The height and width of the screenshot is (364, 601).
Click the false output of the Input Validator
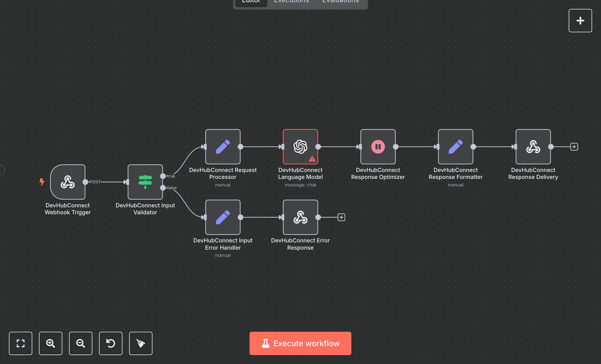tap(163, 188)
